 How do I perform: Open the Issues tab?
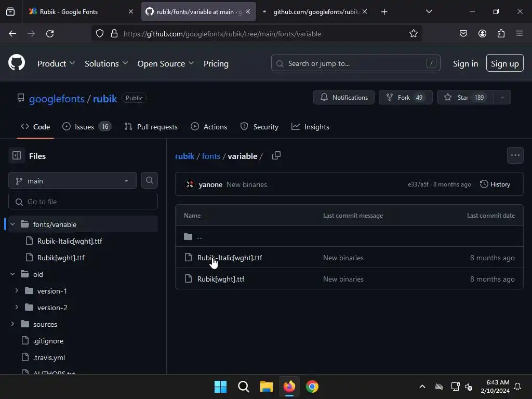pos(87,127)
